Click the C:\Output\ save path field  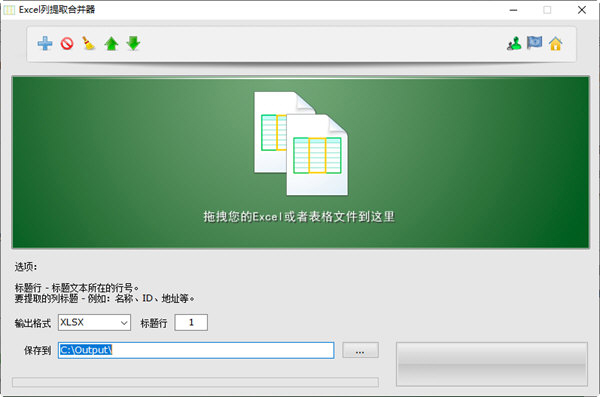pyautogui.click(x=196, y=350)
